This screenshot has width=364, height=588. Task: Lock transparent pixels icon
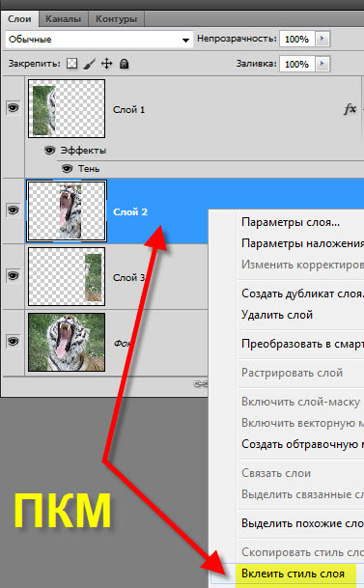coord(72,64)
